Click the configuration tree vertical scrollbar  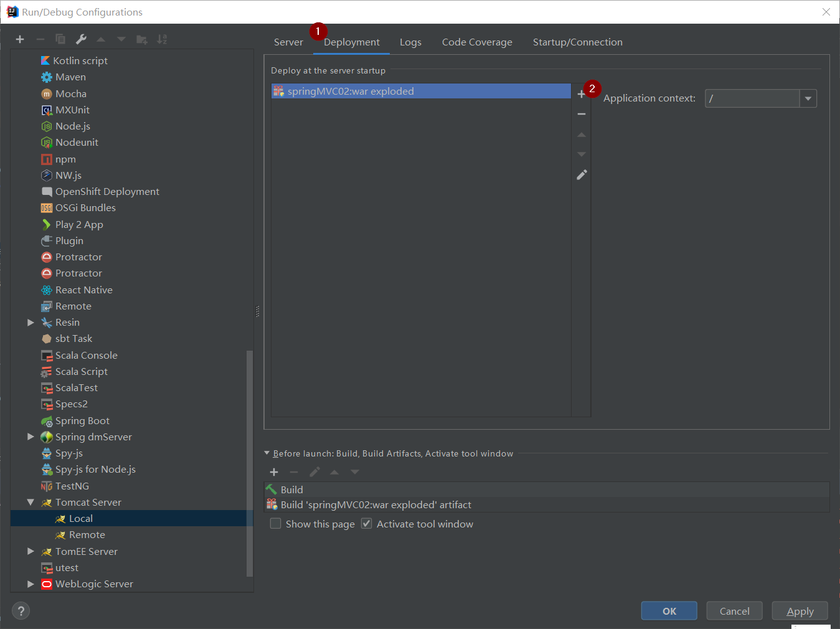click(x=250, y=463)
